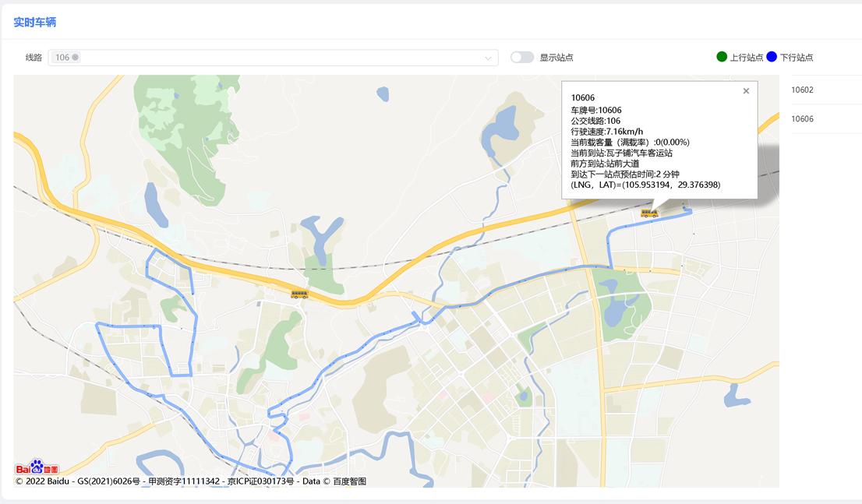Image resolution: width=862 pixels, height=504 pixels.
Task: Open the 线路 route dropdown list
Action: coord(273,57)
